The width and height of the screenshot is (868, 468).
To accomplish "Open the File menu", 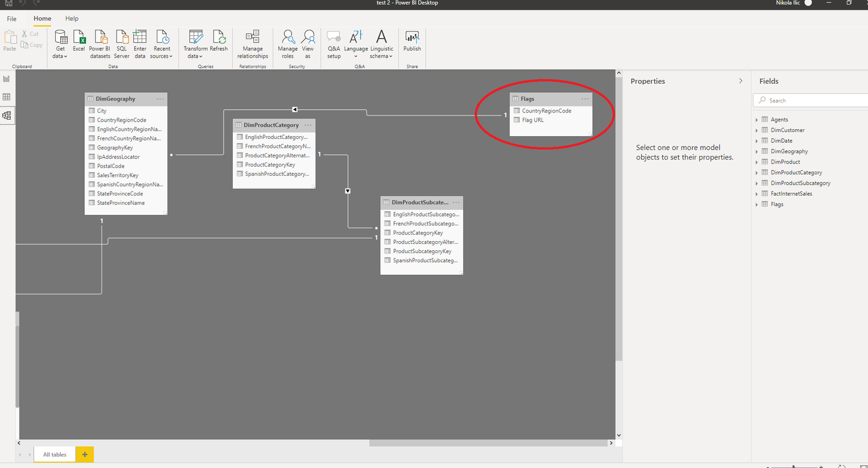I will (x=11, y=18).
